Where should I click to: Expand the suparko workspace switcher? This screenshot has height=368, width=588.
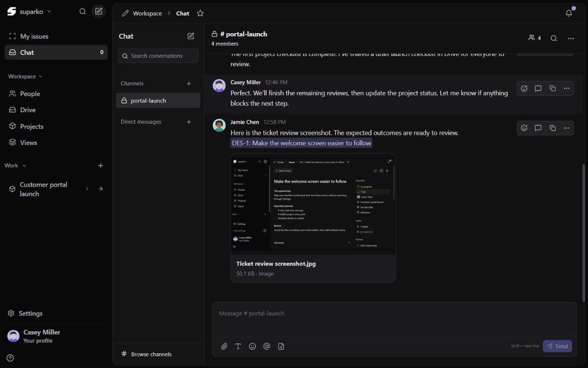(x=29, y=11)
